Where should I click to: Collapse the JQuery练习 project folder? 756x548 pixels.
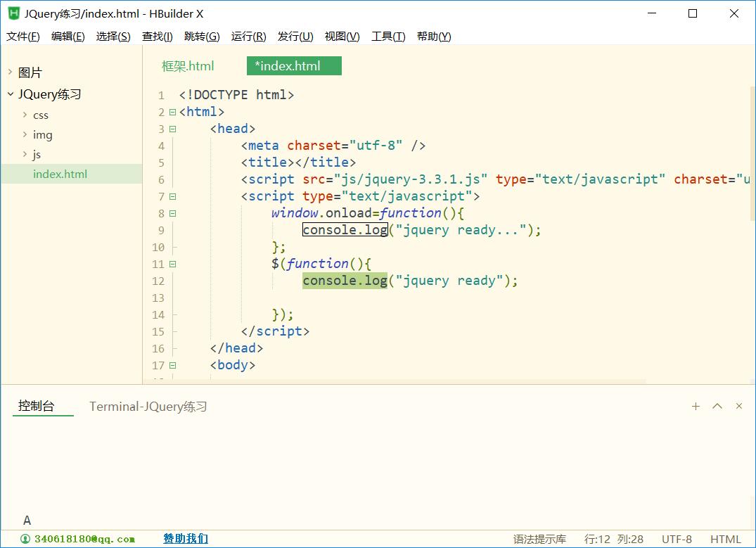coord(10,94)
